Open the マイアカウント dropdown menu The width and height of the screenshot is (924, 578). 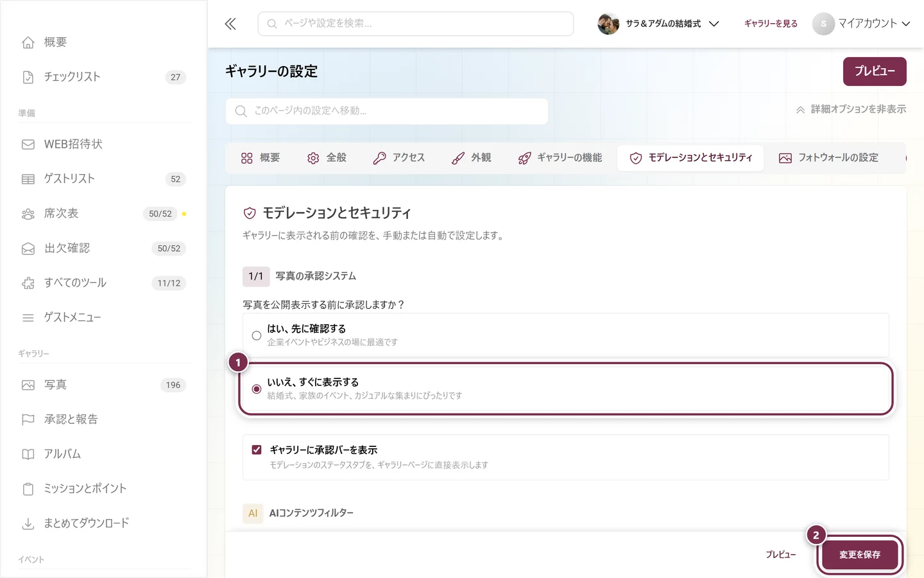click(862, 24)
